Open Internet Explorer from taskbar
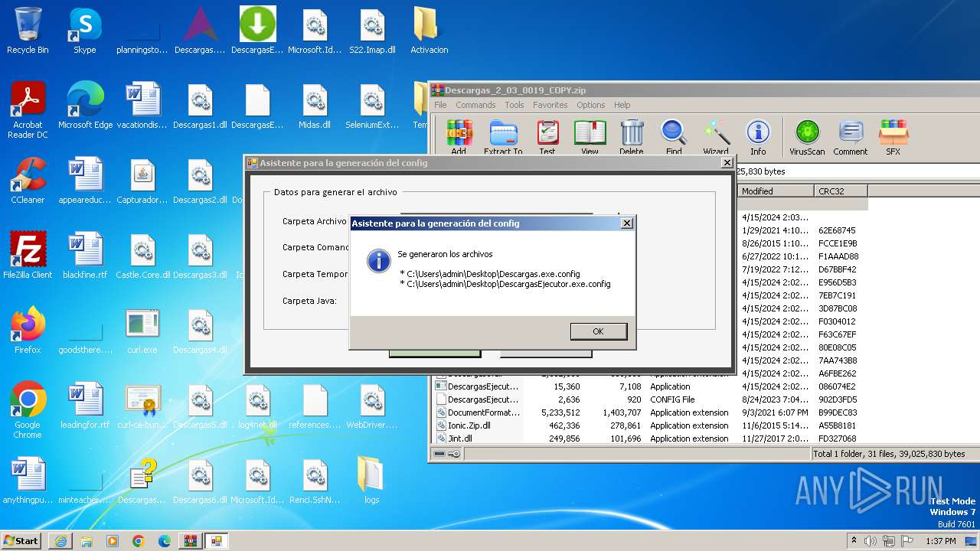The height and width of the screenshot is (551, 980). 60,541
